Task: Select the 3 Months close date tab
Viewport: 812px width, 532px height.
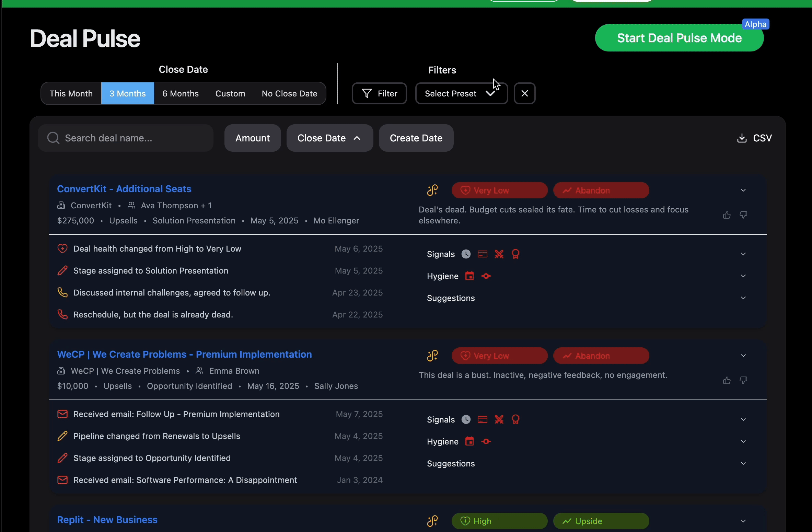Action: (x=128, y=93)
